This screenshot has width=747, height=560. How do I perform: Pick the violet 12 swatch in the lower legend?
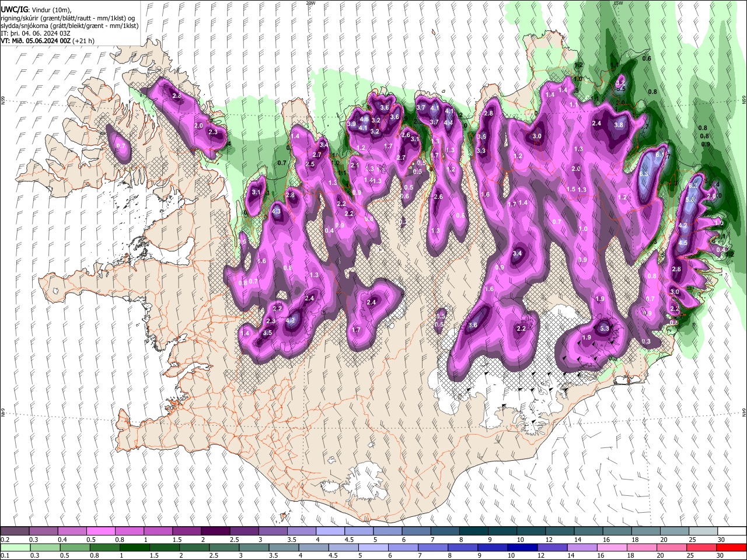(x=551, y=547)
